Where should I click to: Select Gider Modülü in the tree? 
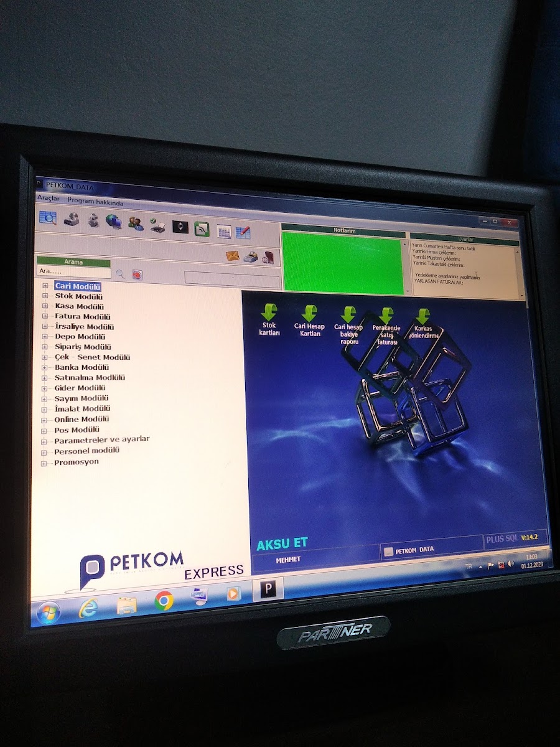pyautogui.click(x=80, y=388)
